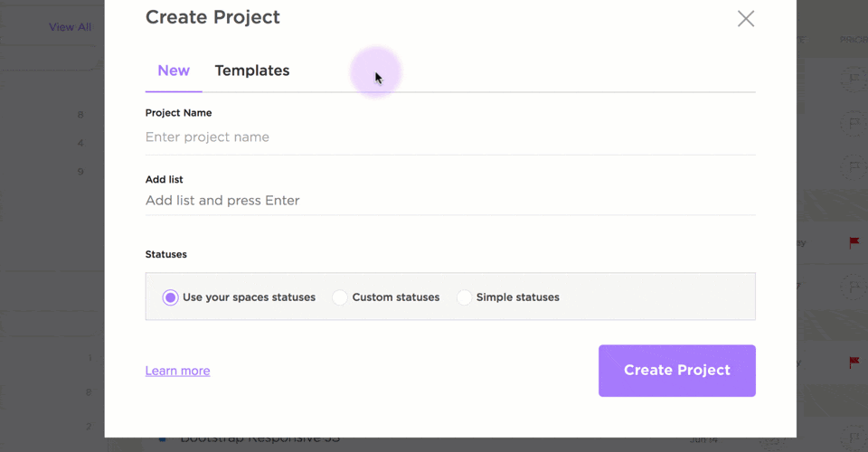
Task: Choose the Custom statuses radio button
Action: click(340, 297)
